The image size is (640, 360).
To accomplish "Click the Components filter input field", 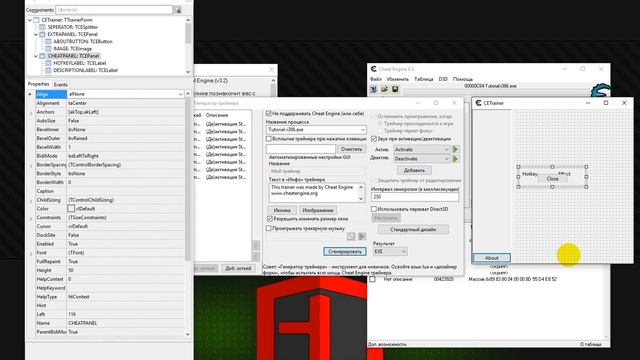I will tap(114, 10).
